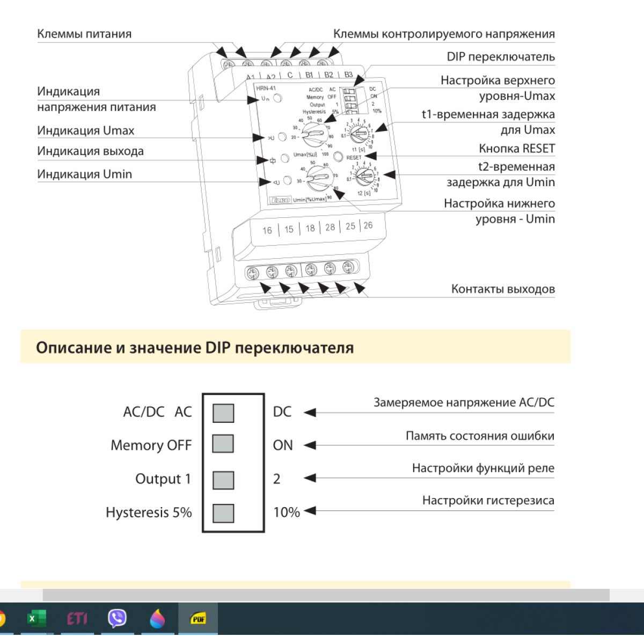
Task: Click the >U Umax indicator LED circle
Action: coord(282,137)
